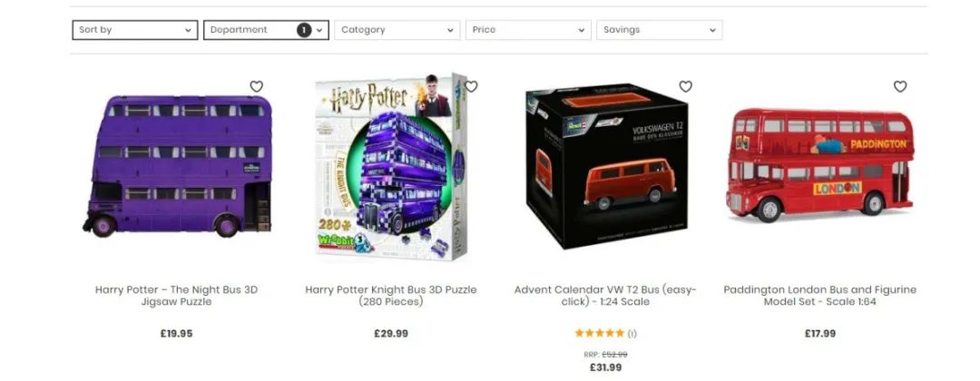Open the Savings filter dropdown
Viewport: 980px width, 381px height.
pos(660,30)
